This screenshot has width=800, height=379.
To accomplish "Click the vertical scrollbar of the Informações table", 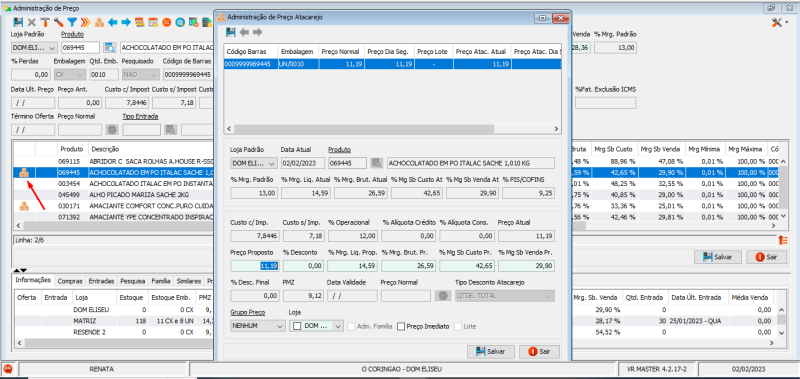I will click(781, 320).
